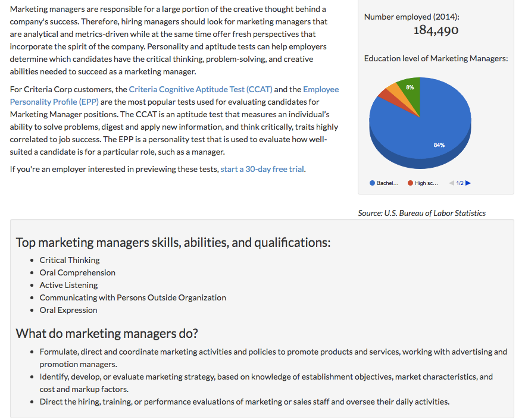Click the What do marketing managers do heading
This screenshot has height=420, width=525.
[x=107, y=333]
